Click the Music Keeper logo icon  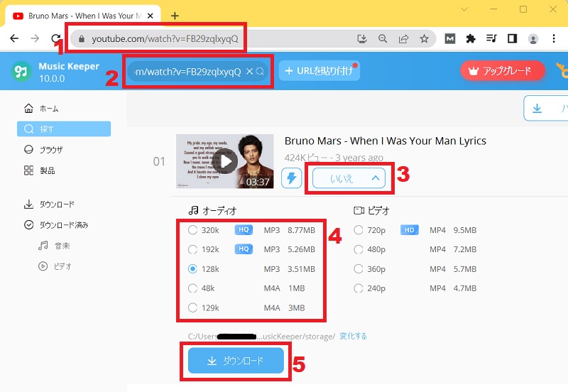tap(21, 72)
